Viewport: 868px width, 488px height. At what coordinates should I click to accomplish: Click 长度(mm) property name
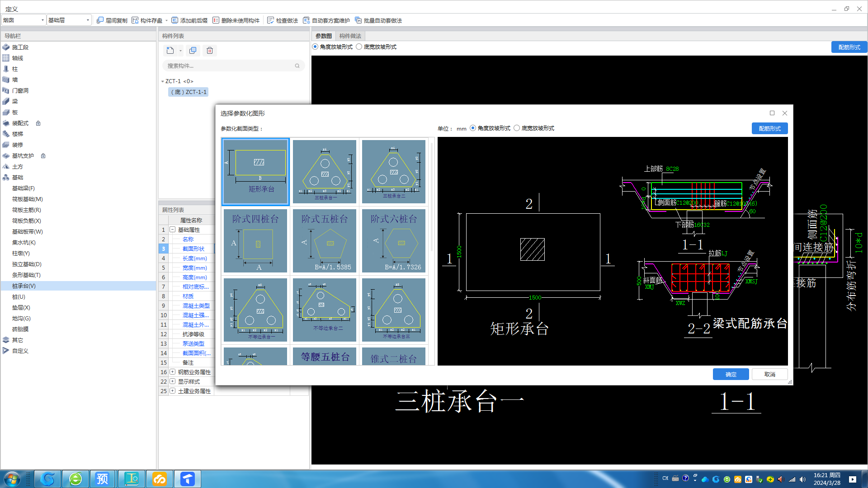tap(195, 258)
